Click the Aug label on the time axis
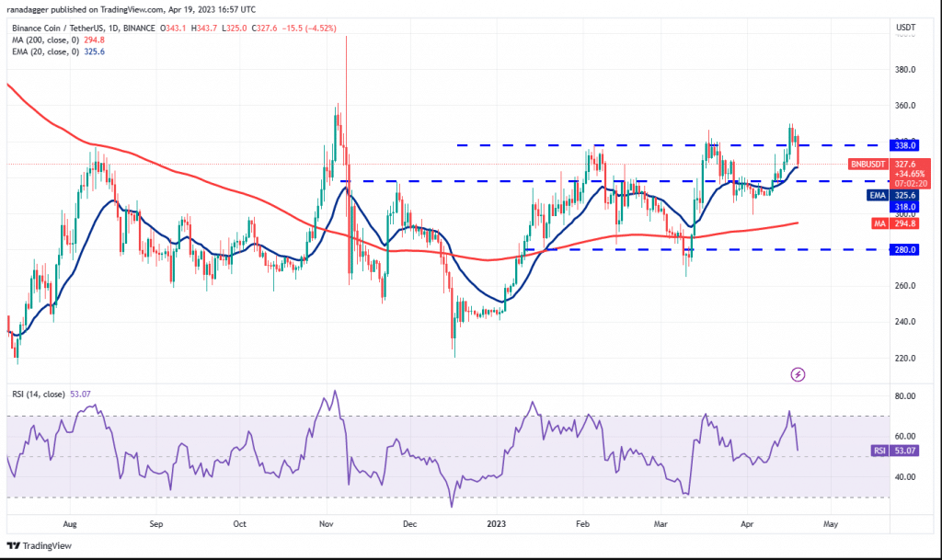This screenshot has width=942, height=560. pyautogui.click(x=70, y=524)
